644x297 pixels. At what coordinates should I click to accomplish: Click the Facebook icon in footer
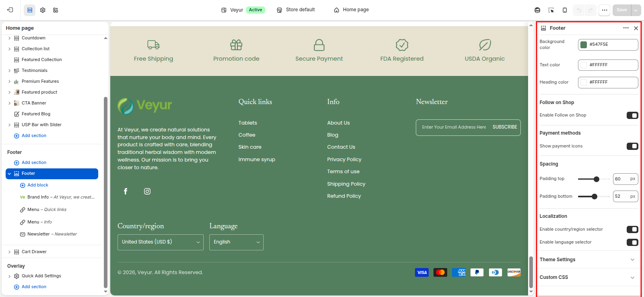[x=126, y=191]
